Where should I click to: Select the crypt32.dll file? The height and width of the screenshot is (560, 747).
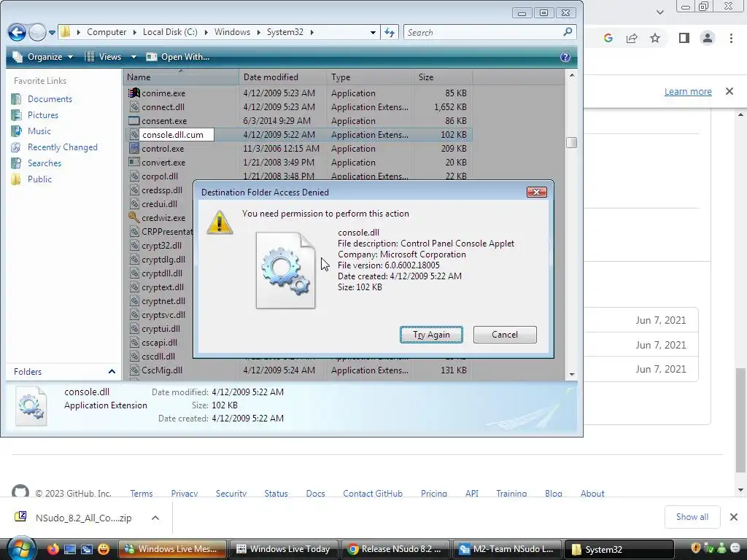click(x=161, y=246)
